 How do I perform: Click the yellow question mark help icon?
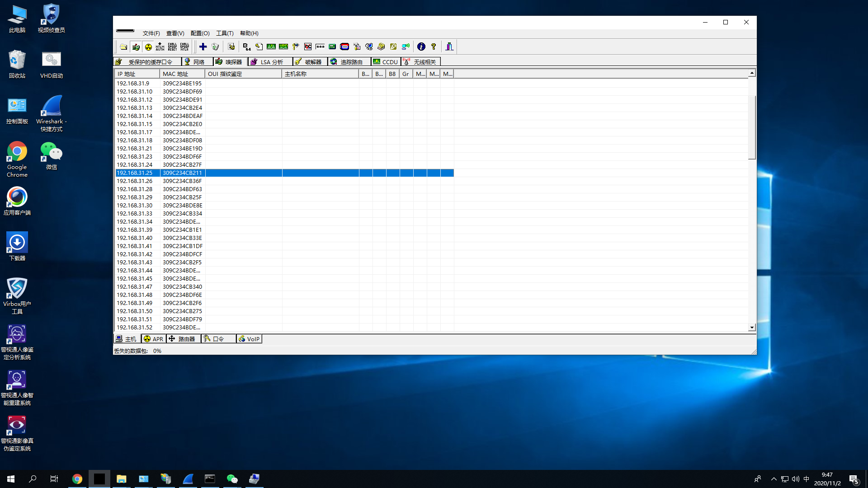[434, 47]
